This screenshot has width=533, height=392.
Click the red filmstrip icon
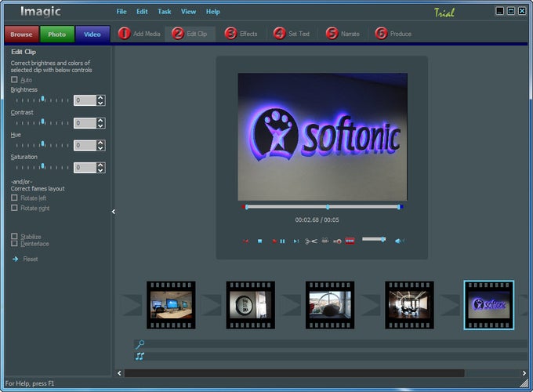pyautogui.click(x=350, y=241)
